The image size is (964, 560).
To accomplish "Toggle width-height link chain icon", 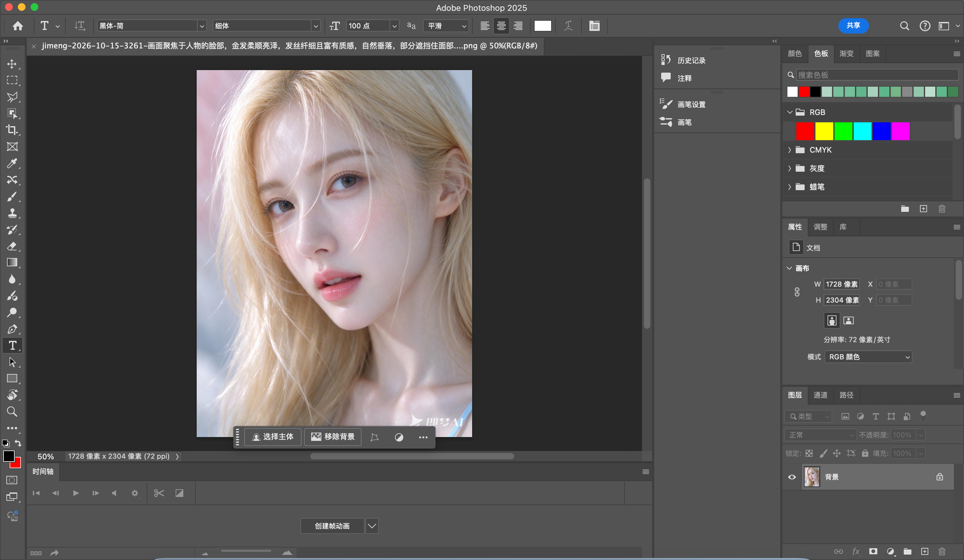I will tap(797, 292).
